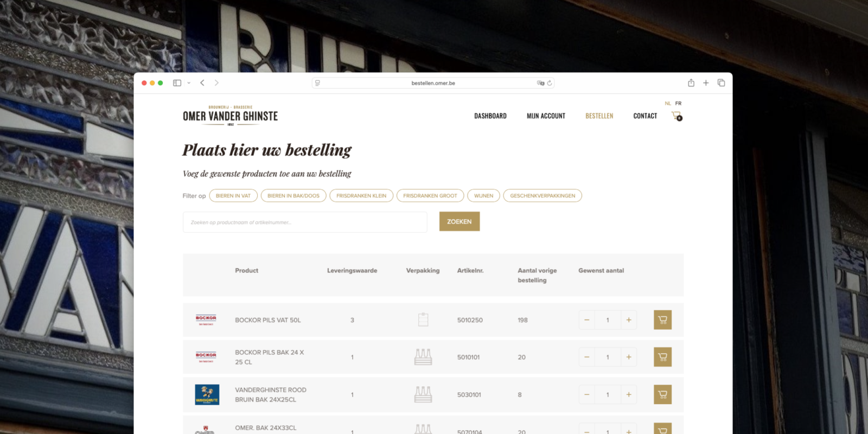Image resolution: width=868 pixels, height=434 pixels.
Task: Click previous order quantity 198
Action: pos(522,320)
